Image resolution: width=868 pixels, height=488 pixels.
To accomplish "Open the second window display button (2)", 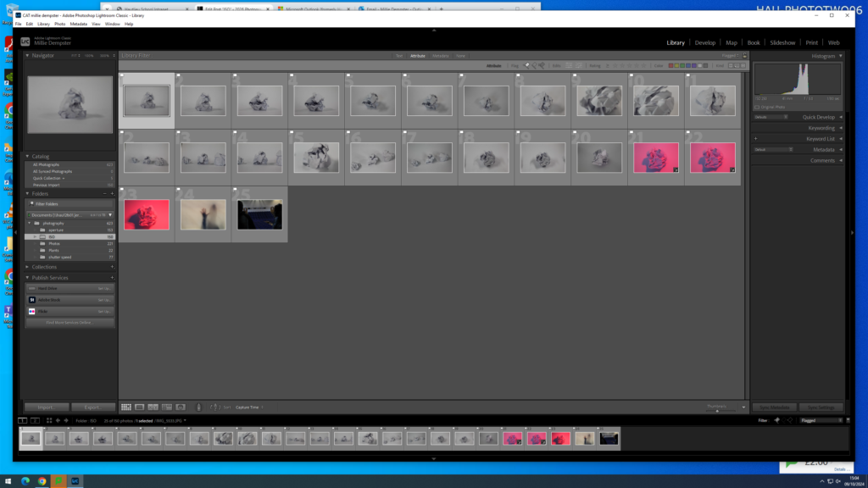I will point(35,420).
